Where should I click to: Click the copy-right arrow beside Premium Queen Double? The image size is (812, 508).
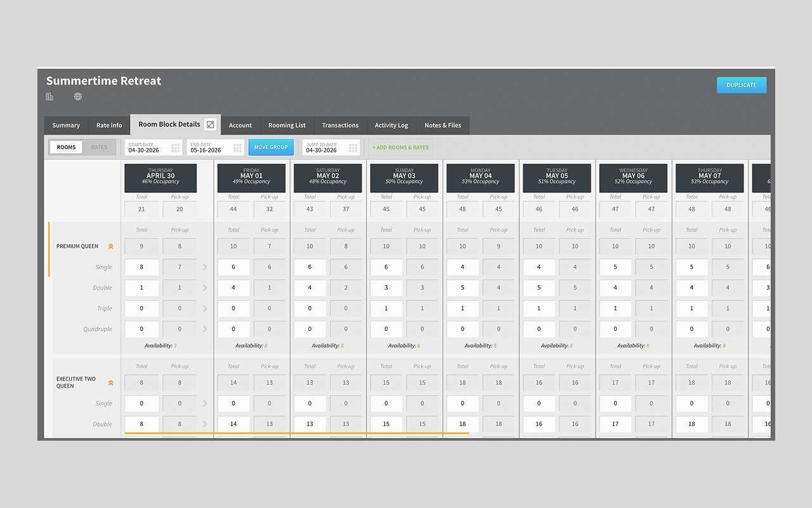205,288
